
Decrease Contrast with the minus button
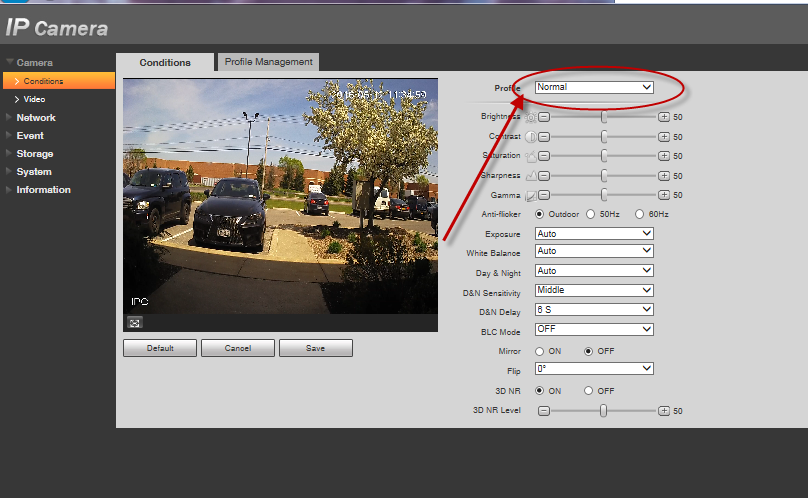tap(544, 136)
